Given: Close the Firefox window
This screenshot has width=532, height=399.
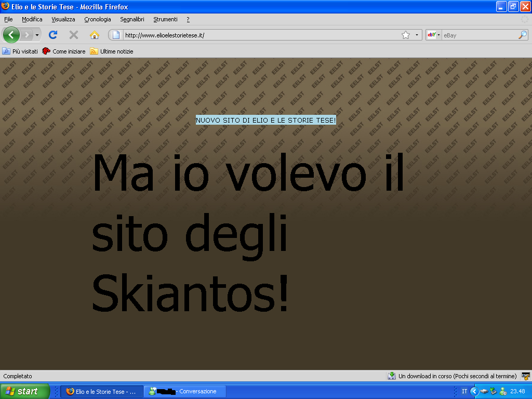Looking at the screenshot, I should click(x=525, y=6).
